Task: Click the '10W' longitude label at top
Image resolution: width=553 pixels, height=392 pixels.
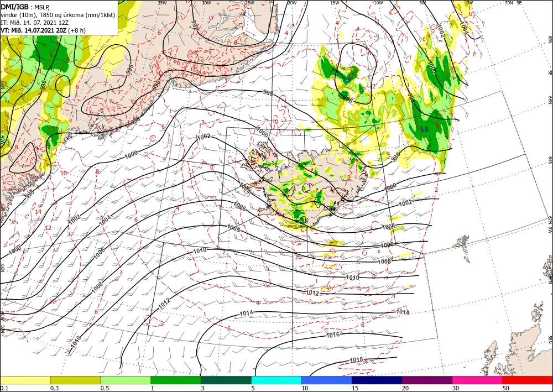Action: click(x=378, y=3)
